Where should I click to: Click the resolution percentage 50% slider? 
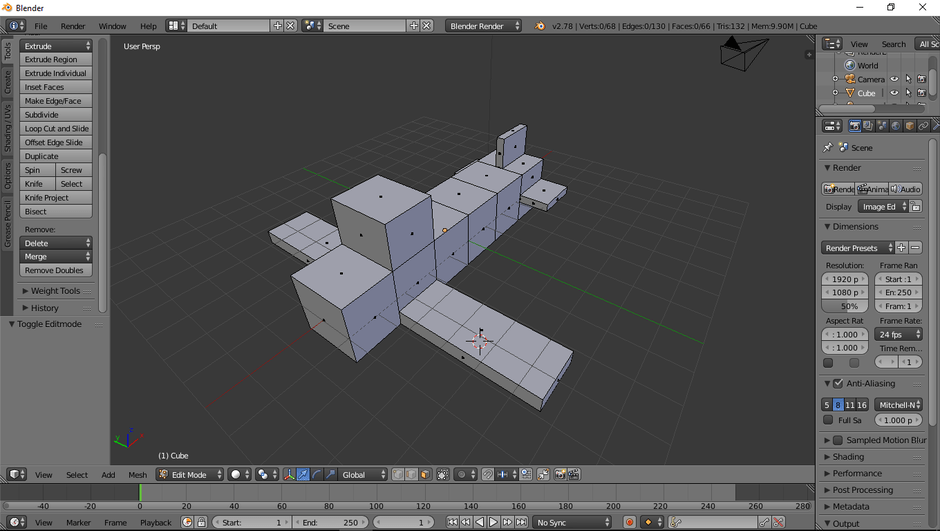[x=848, y=306]
